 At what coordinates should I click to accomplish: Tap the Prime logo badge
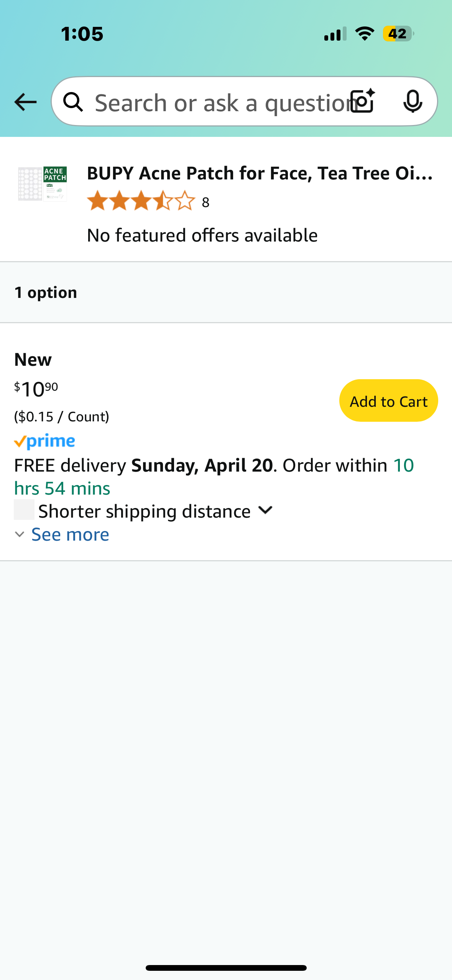click(x=44, y=441)
